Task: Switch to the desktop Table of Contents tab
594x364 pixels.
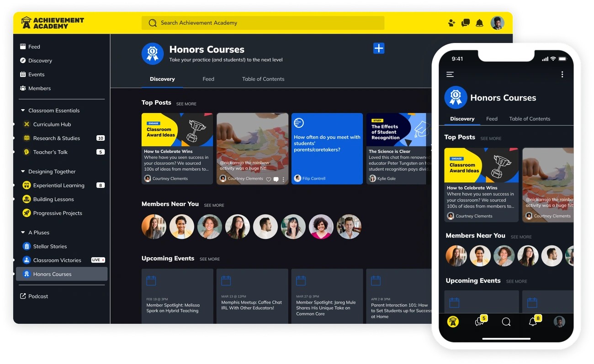Action: 263,79
